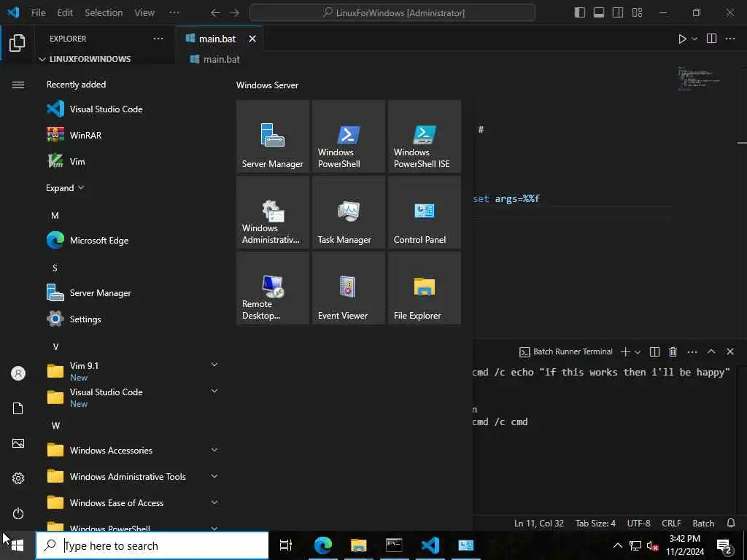The image size is (747, 560).
Task: Launch Task Manager tile
Action: tap(348, 212)
